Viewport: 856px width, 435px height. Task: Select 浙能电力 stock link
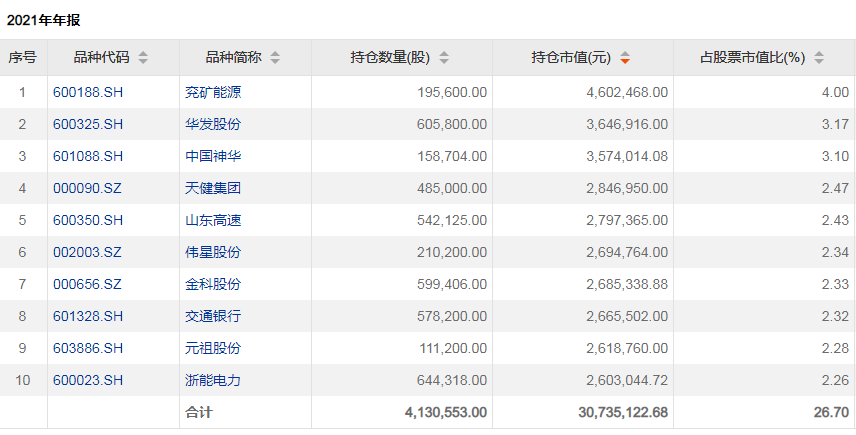[x=213, y=380]
